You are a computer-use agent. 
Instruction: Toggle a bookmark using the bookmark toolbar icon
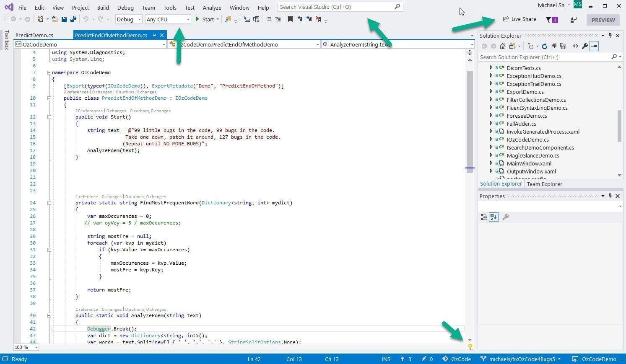291,19
